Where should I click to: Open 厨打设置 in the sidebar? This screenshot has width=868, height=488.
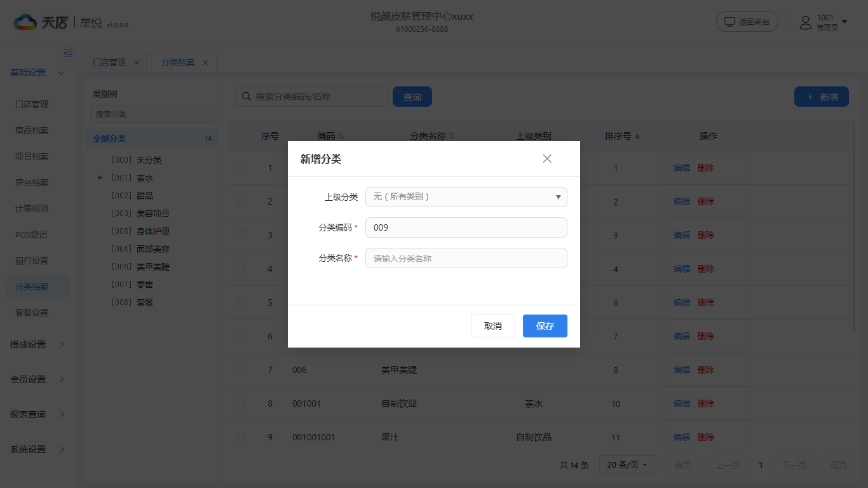[x=32, y=261]
